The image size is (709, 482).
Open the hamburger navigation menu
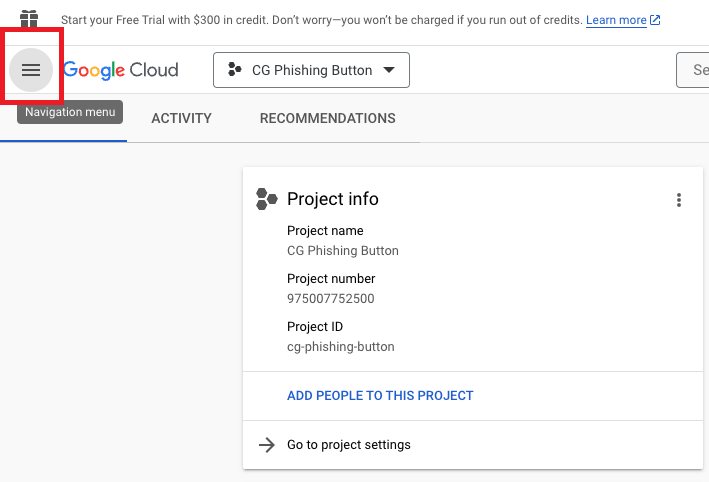[x=31, y=70]
